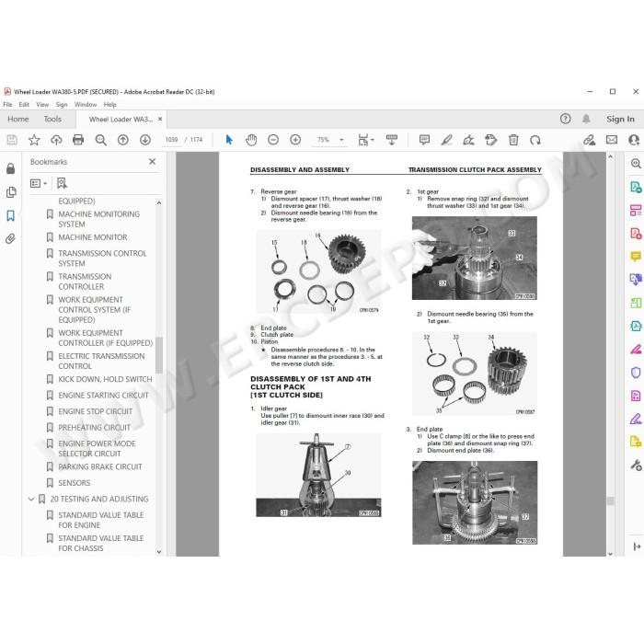Share a link to the file

tap(590, 140)
